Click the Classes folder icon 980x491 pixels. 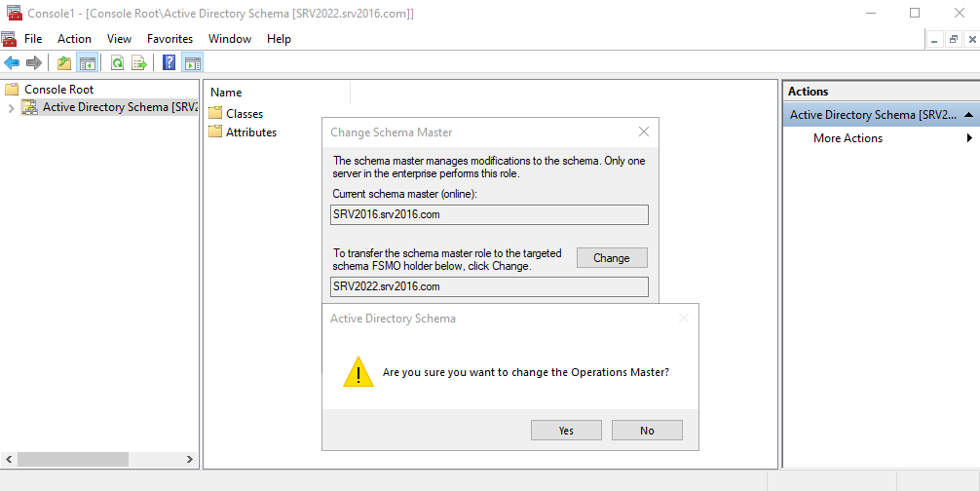point(215,113)
